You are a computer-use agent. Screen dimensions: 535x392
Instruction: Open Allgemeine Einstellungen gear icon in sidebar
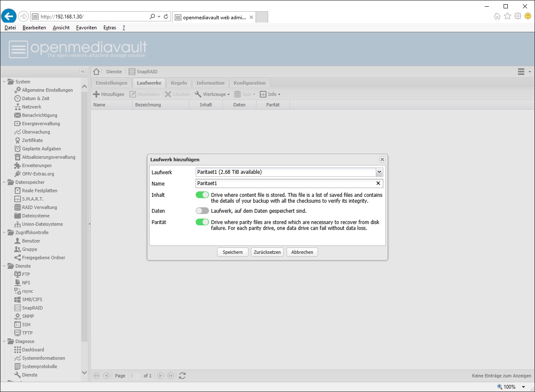click(x=18, y=90)
